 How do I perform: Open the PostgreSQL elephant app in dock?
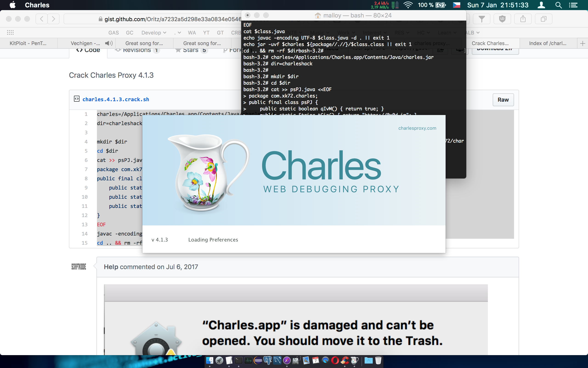[268, 360]
